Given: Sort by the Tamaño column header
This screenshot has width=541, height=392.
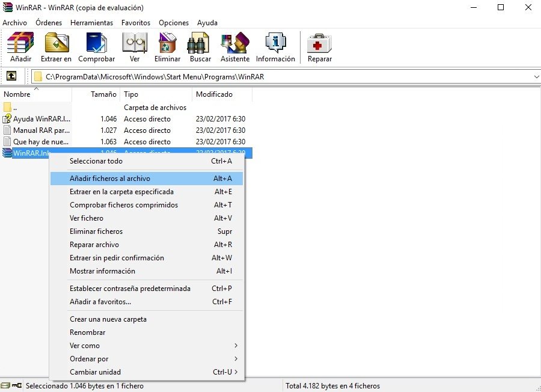Looking at the screenshot, I should click(96, 94).
